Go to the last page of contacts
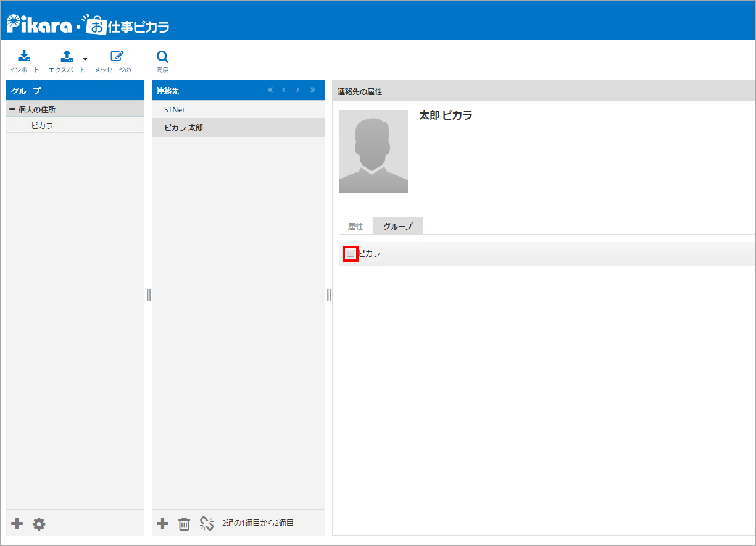The image size is (756, 546). click(x=312, y=90)
